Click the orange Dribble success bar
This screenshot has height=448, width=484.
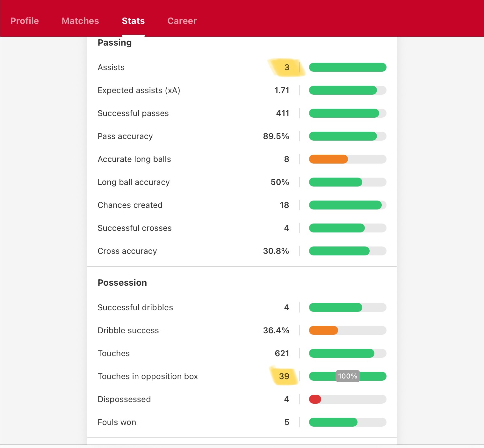(323, 330)
